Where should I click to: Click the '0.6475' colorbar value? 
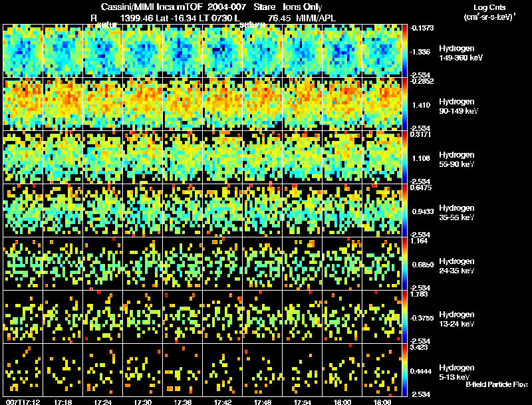coord(421,188)
